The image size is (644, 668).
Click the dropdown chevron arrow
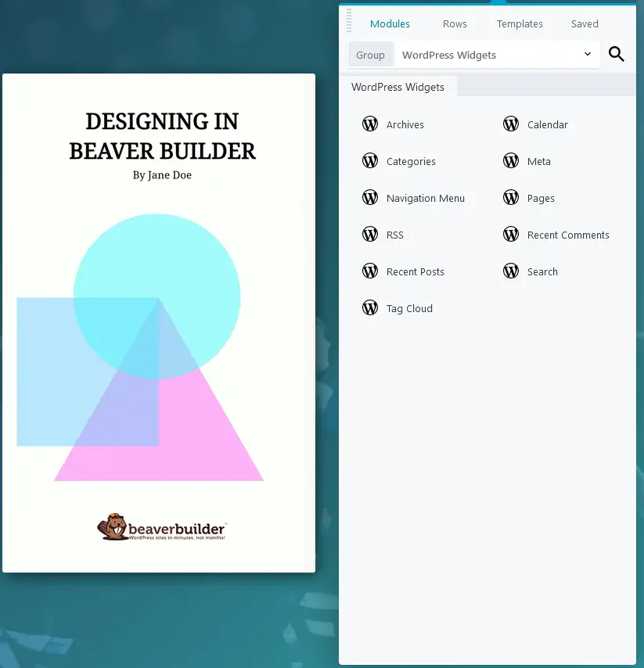[588, 54]
